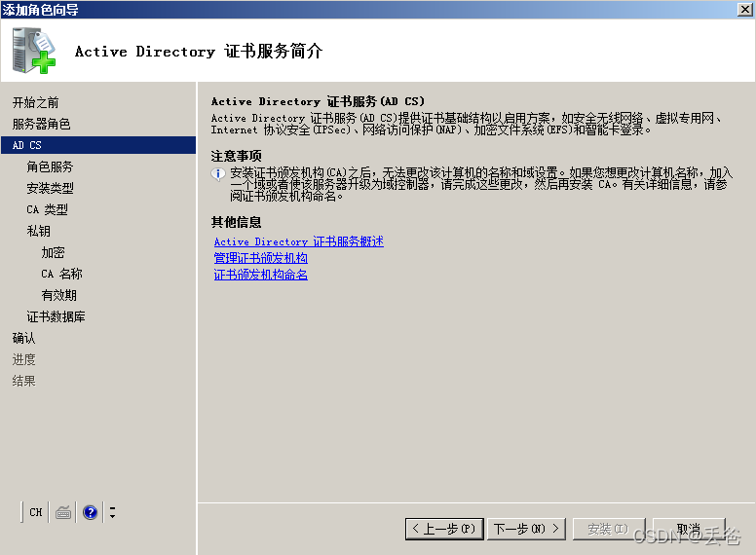This screenshot has height=555, width=756.
Task: Click the keyboard icon in the language bar
Action: click(63, 512)
